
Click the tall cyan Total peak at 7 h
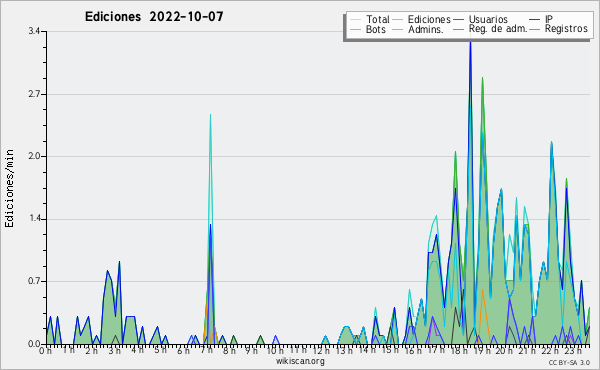[x=210, y=115]
